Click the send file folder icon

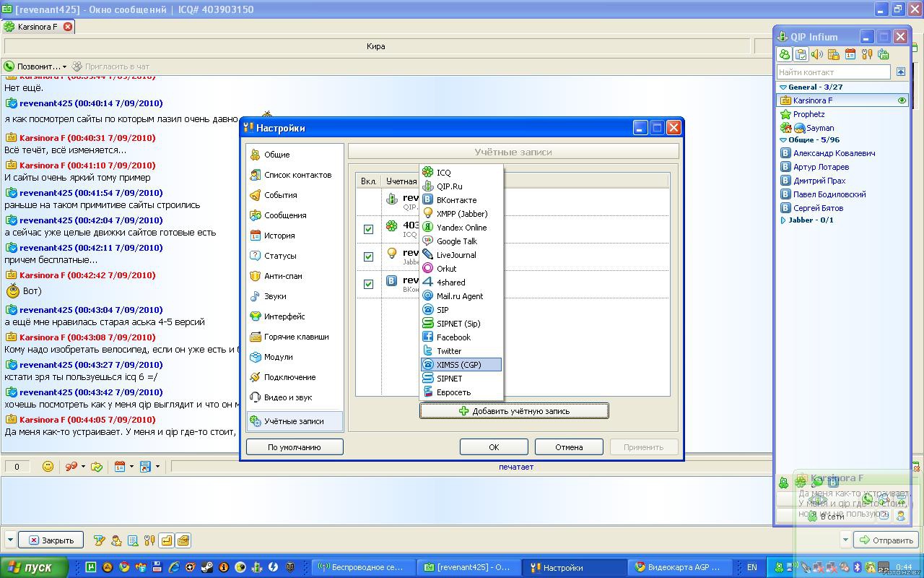tap(97, 467)
